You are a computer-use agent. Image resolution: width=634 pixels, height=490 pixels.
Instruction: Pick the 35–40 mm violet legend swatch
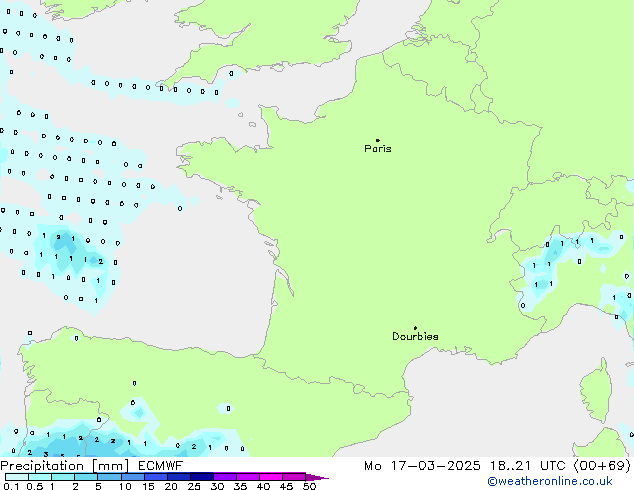click(x=247, y=477)
